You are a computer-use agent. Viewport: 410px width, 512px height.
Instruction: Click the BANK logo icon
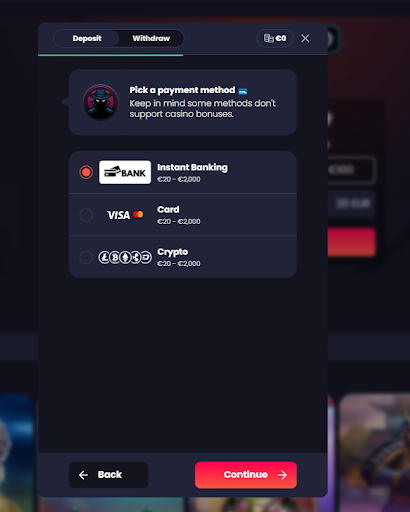coord(125,172)
